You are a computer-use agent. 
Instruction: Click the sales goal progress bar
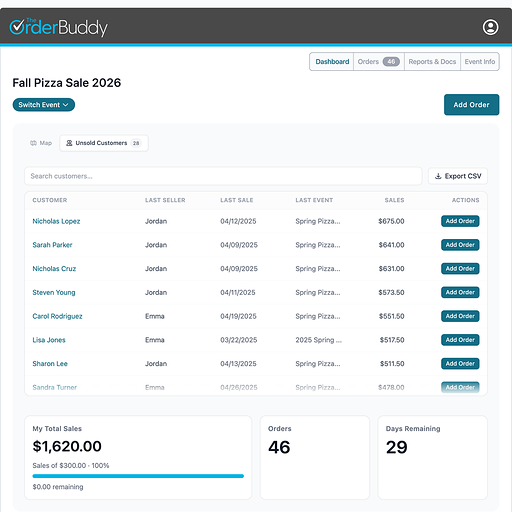pyautogui.click(x=138, y=476)
